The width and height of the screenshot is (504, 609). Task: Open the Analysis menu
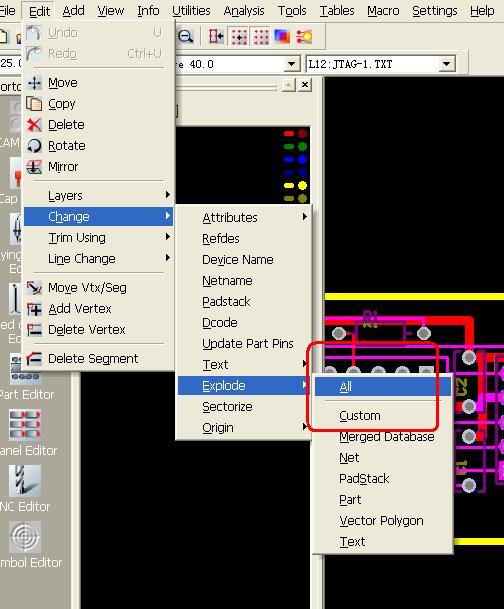tap(244, 11)
